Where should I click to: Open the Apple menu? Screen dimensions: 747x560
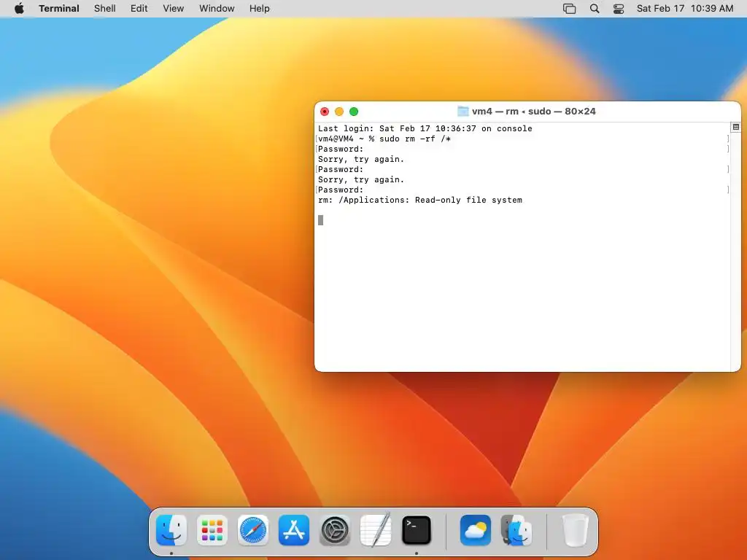click(19, 9)
